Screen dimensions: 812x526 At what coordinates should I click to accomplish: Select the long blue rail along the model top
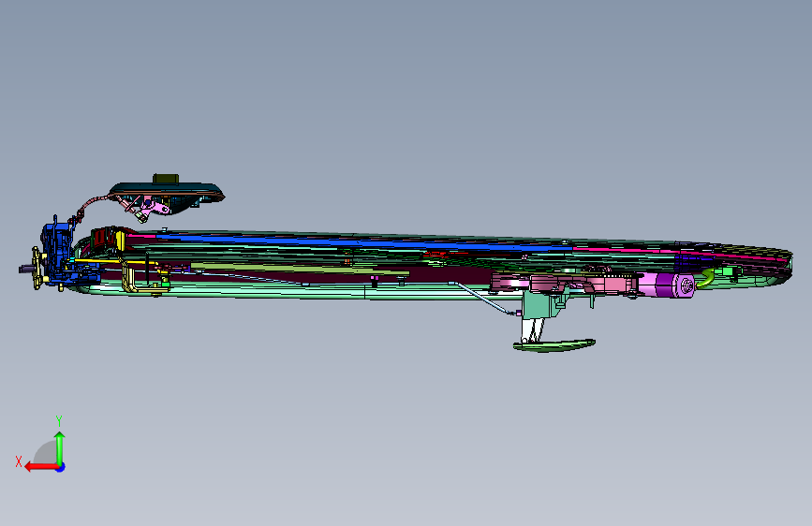click(x=362, y=241)
